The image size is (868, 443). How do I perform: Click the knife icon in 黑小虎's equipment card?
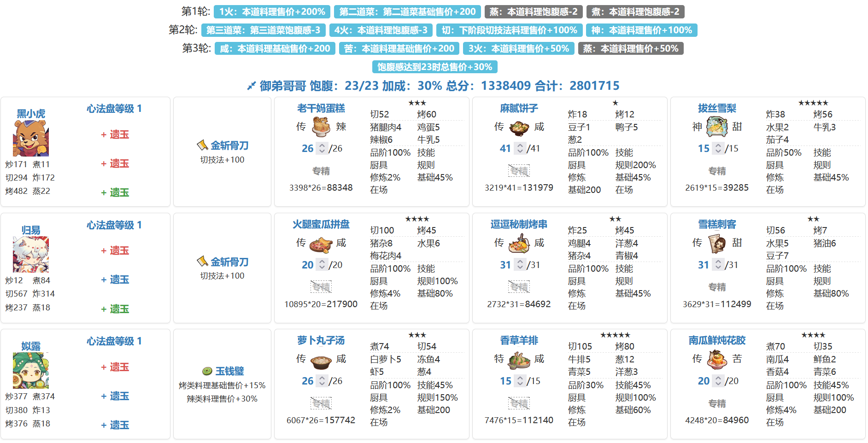[202, 146]
